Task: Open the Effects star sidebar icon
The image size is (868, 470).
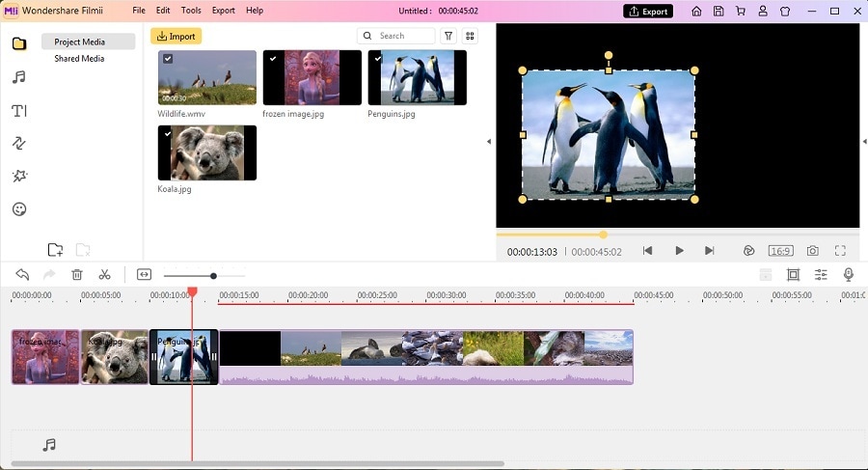Action: pyautogui.click(x=19, y=177)
